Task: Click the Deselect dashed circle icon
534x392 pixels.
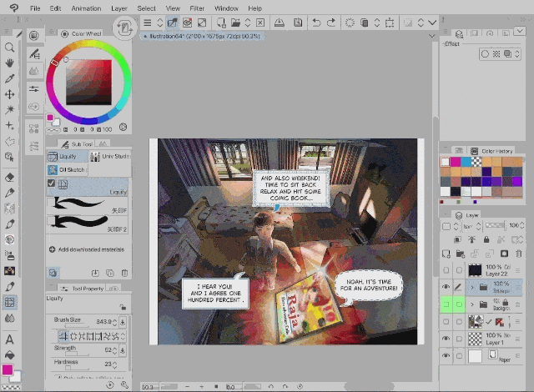Action: coord(350,23)
